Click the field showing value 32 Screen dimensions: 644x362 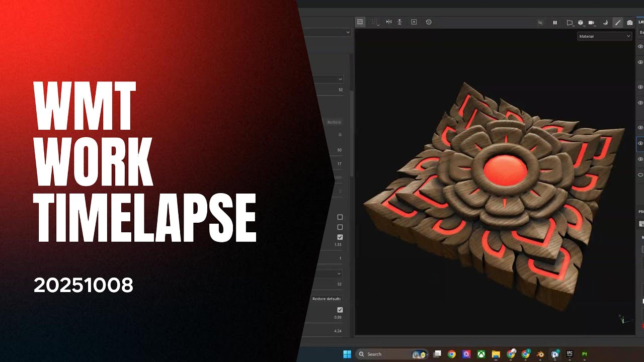click(339, 284)
